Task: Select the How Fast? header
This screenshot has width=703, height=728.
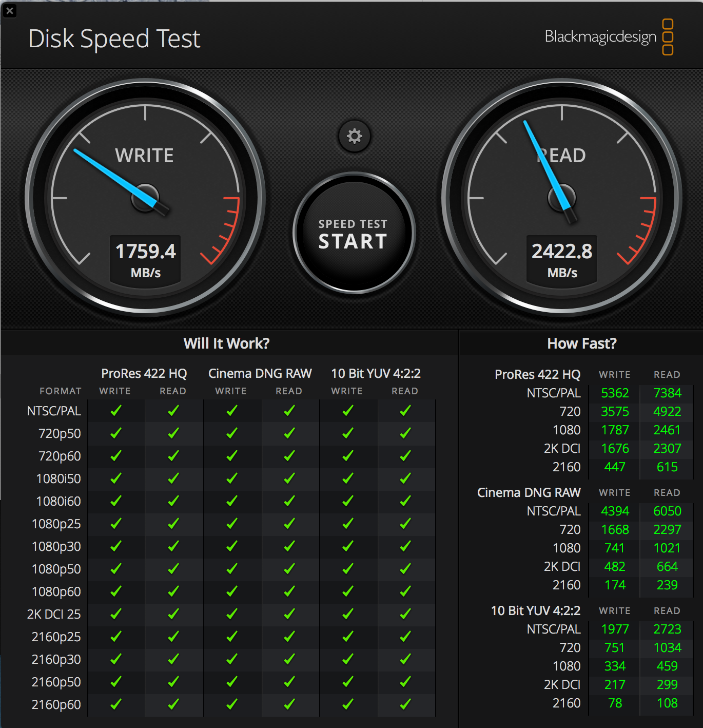Action: (582, 343)
